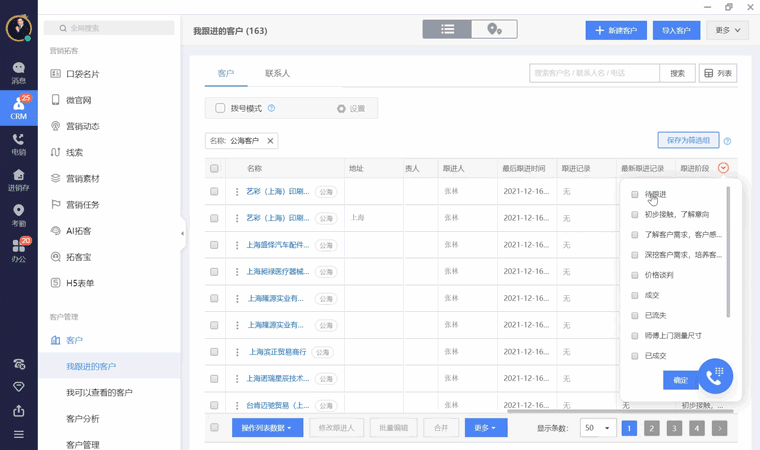Click the 新建客户 button
Image resolution: width=760 pixels, height=450 pixels.
[x=616, y=31]
